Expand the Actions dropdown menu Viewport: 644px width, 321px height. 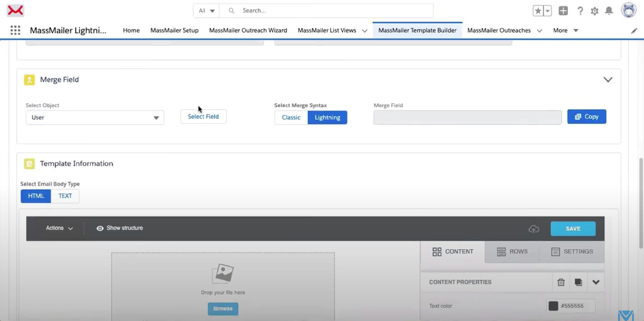click(x=59, y=228)
